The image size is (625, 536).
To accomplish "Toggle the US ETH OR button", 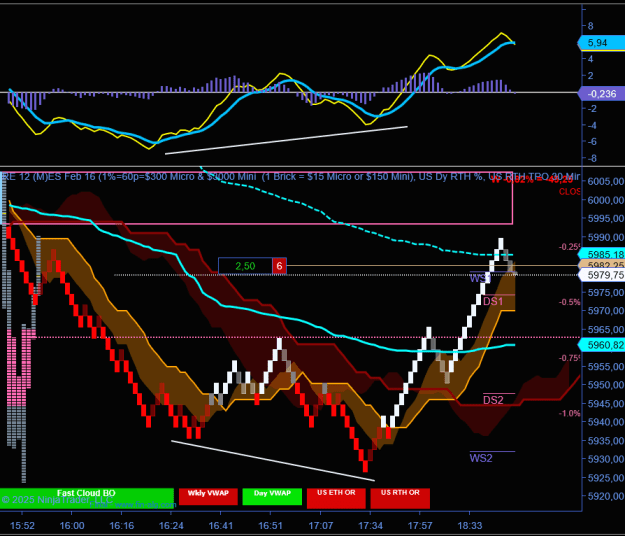I will (336, 498).
